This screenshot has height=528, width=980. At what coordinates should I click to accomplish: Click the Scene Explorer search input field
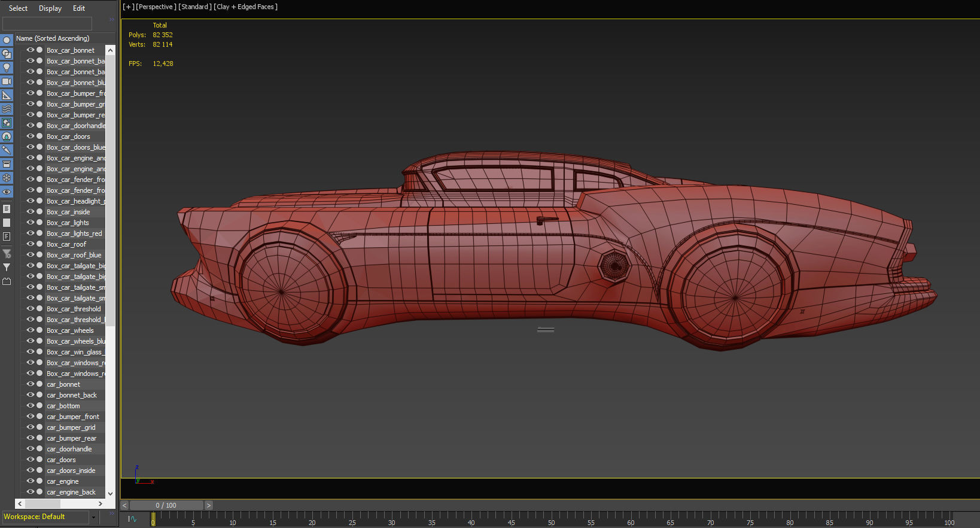click(x=47, y=23)
